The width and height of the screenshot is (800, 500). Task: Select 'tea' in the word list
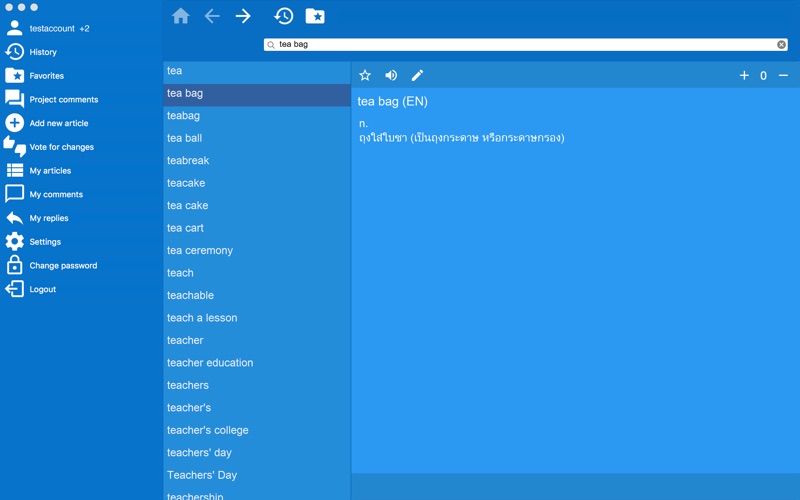(257, 71)
